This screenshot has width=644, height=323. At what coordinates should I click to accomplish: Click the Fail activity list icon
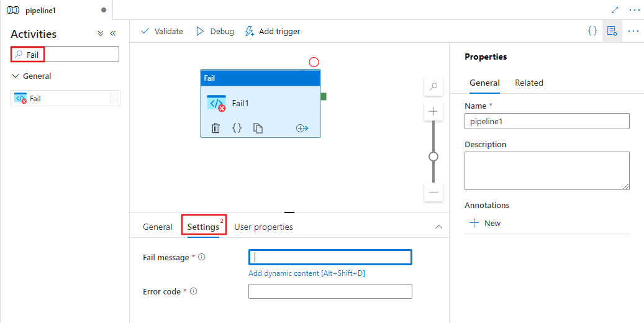pyautogui.click(x=20, y=98)
